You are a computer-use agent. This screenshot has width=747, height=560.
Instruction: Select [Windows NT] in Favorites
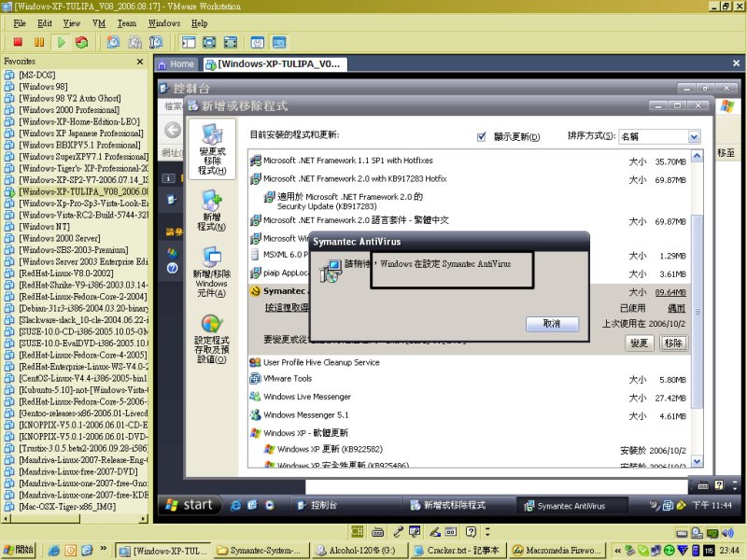[44, 227]
